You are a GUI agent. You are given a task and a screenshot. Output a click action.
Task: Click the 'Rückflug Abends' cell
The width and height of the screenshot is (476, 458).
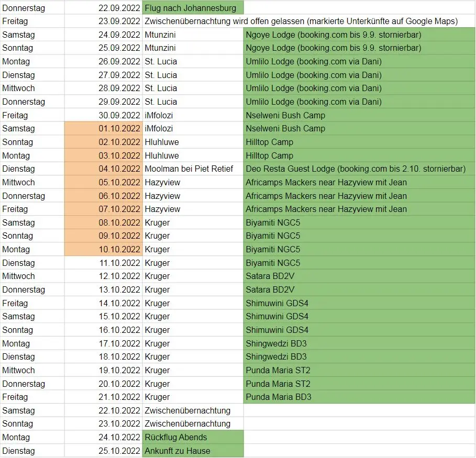click(x=193, y=437)
